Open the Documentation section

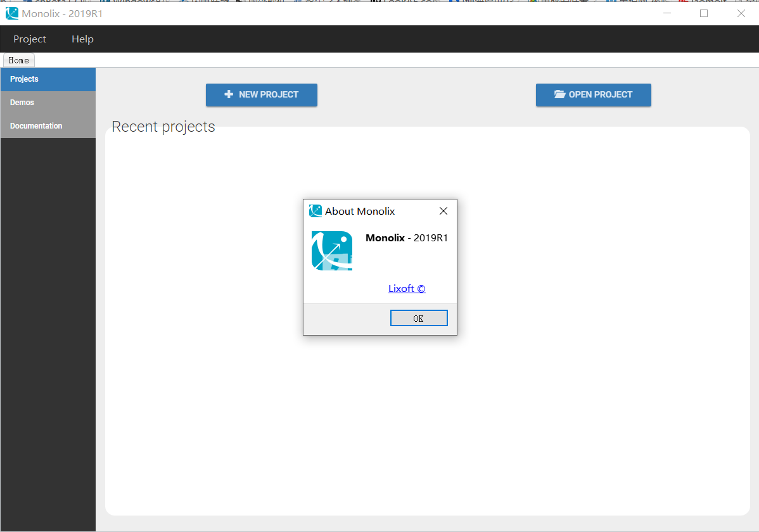coord(48,126)
